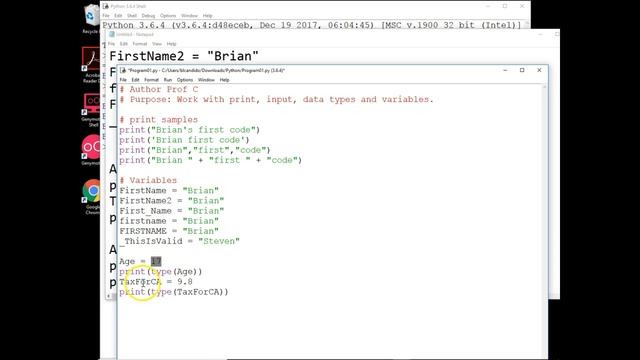
Task: Open Edit menu in the Python Shell window
Action: [118, 16]
